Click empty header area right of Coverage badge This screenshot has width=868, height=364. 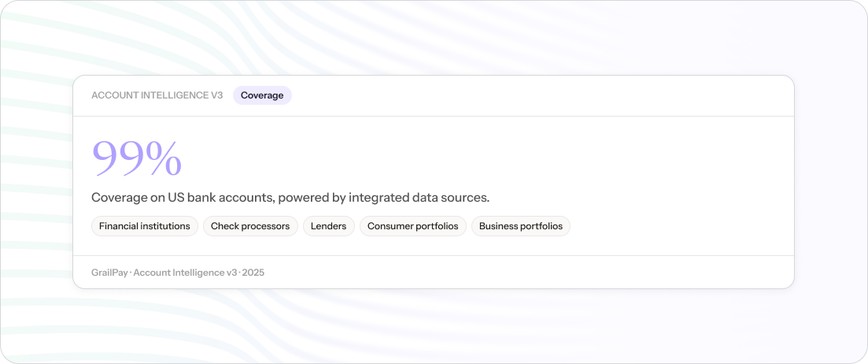(x=535, y=95)
